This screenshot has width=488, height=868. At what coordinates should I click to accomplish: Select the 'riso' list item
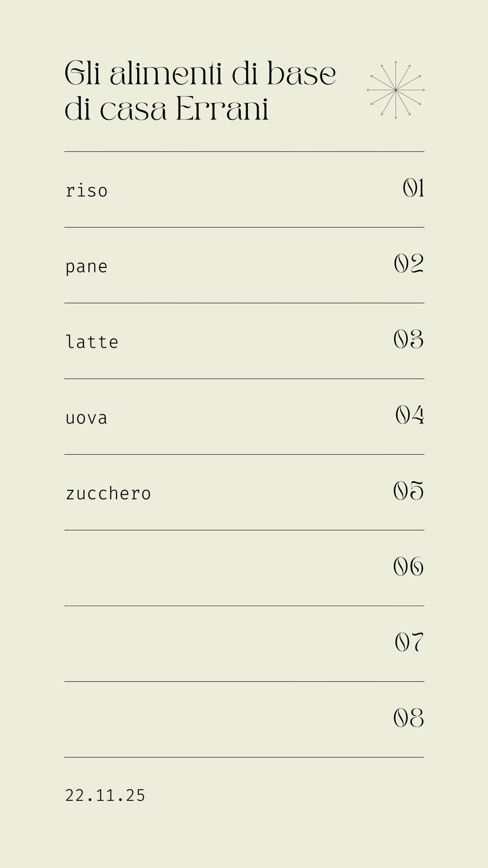pos(87,190)
